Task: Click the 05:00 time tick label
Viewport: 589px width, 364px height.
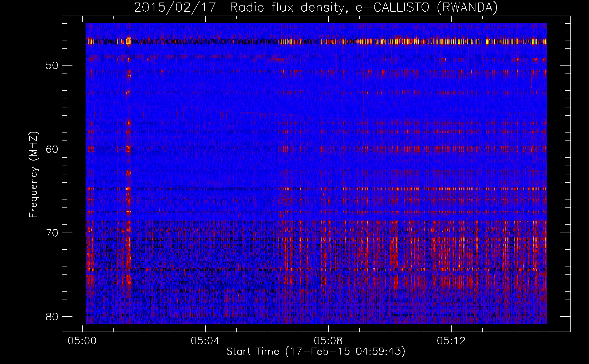Action: 82,341
